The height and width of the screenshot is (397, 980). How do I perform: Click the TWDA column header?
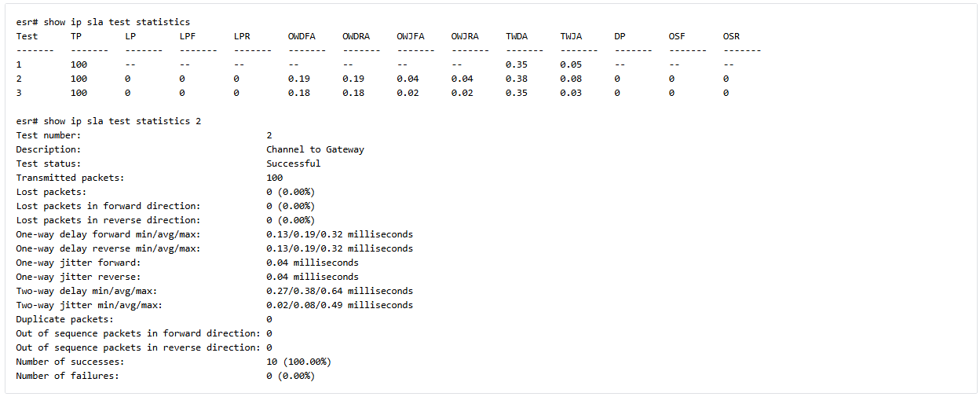coord(517,36)
